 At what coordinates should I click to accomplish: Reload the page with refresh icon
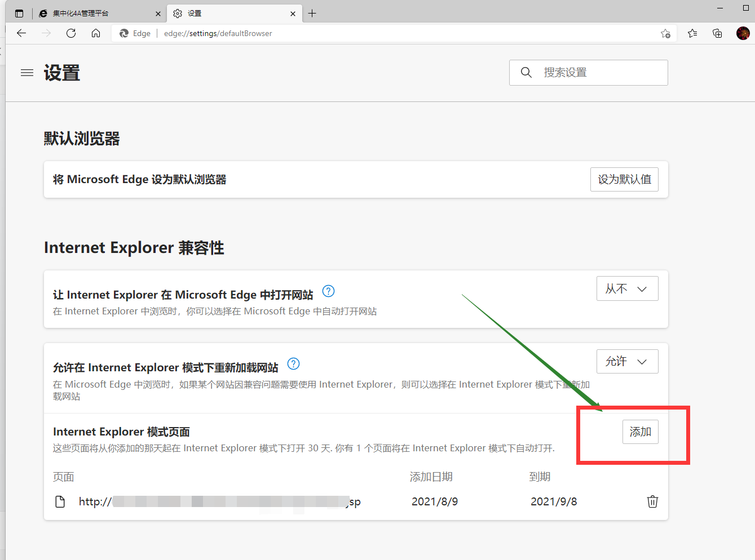(x=71, y=33)
